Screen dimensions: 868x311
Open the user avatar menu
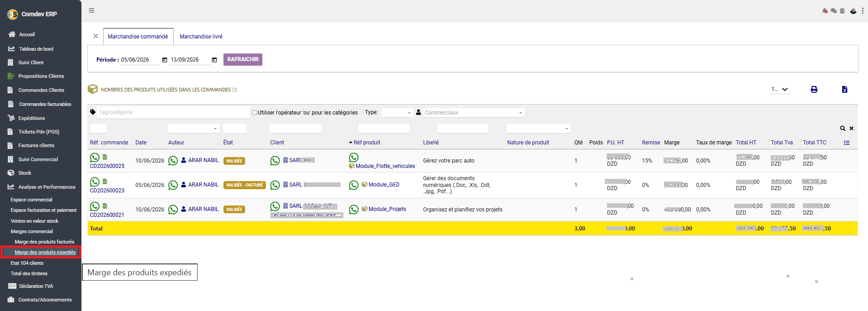[853, 11]
